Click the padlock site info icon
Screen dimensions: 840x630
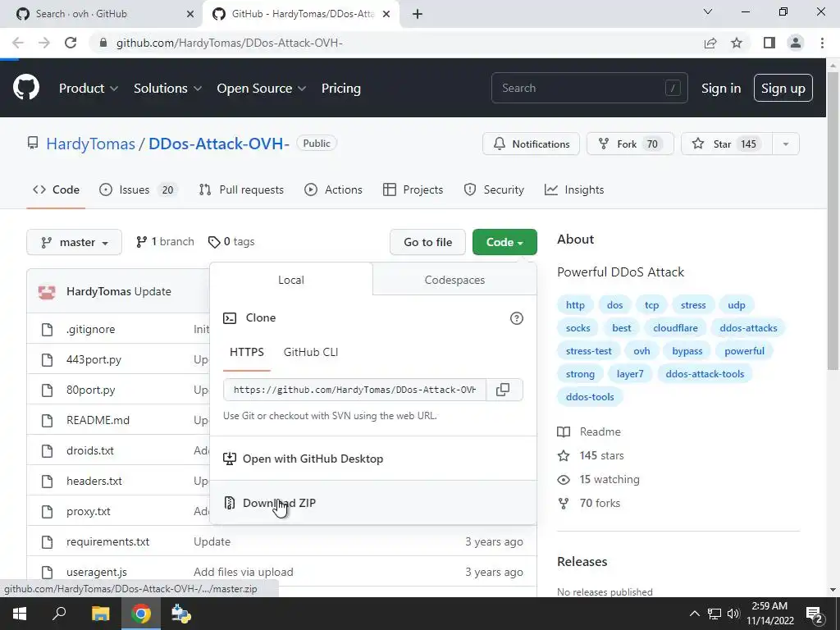tap(104, 43)
